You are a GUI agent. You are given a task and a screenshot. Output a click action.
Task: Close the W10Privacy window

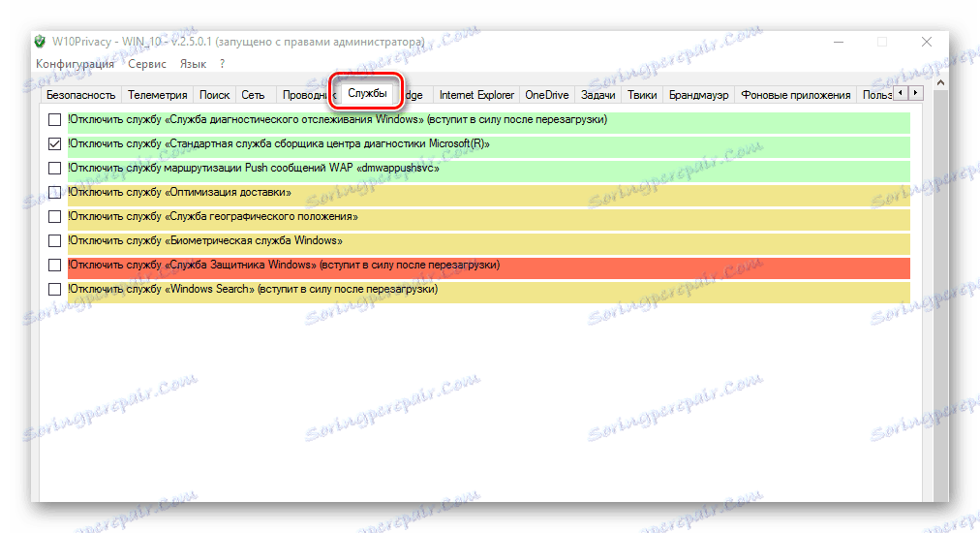(926, 42)
